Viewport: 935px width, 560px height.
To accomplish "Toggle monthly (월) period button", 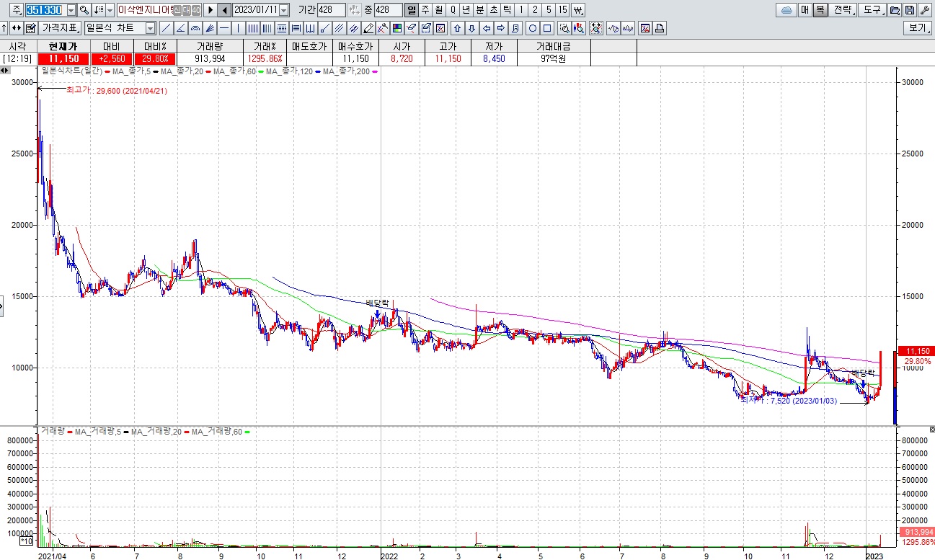I will click(438, 10).
